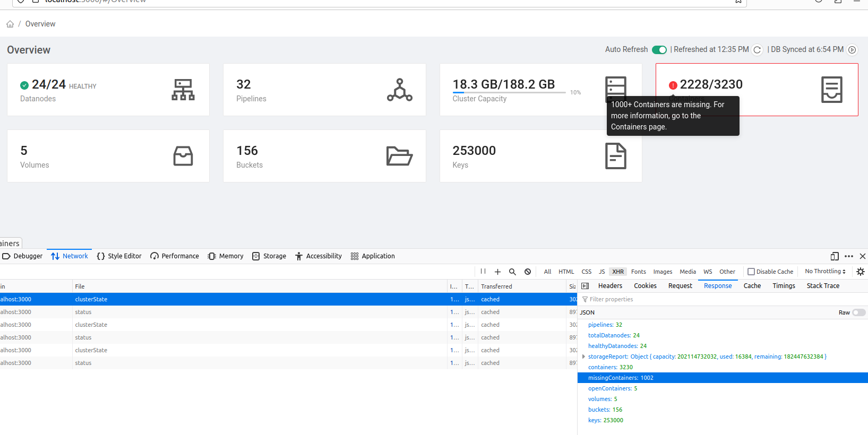Open network settings gear
Screen dimensions: 868x435
click(x=861, y=272)
